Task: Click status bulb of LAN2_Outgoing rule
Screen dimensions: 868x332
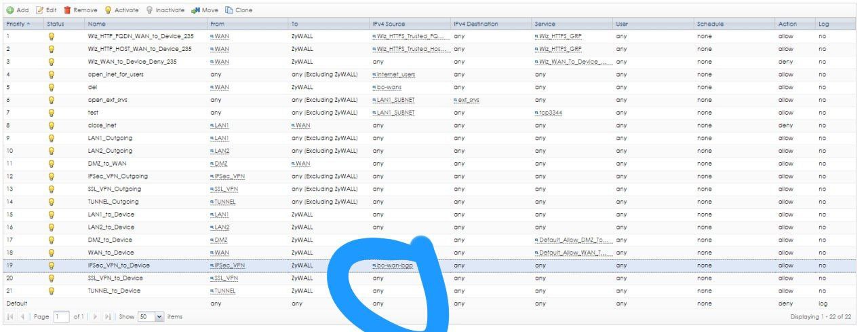Action: [x=51, y=151]
